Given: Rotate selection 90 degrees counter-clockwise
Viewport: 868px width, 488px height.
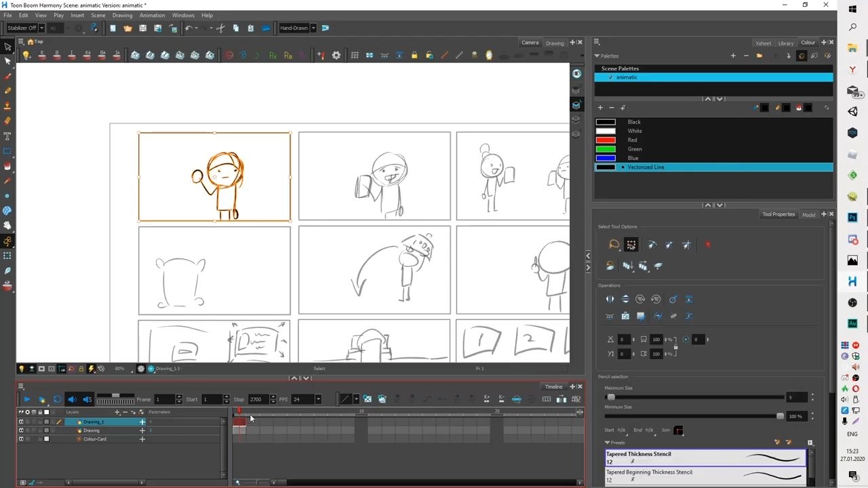Looking at the screenshot, I should tap(656, 299).
